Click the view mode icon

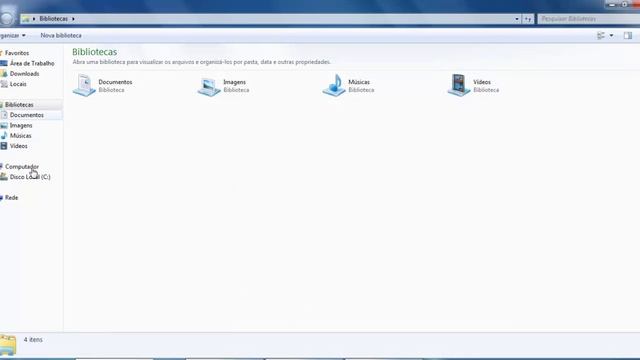click(601, 36)
